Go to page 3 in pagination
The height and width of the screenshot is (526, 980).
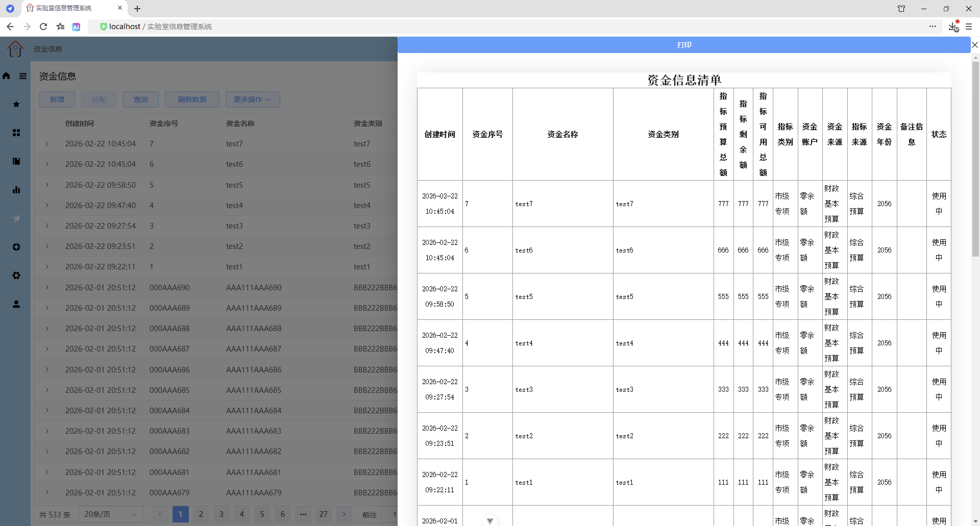click(x=222, y=514)
